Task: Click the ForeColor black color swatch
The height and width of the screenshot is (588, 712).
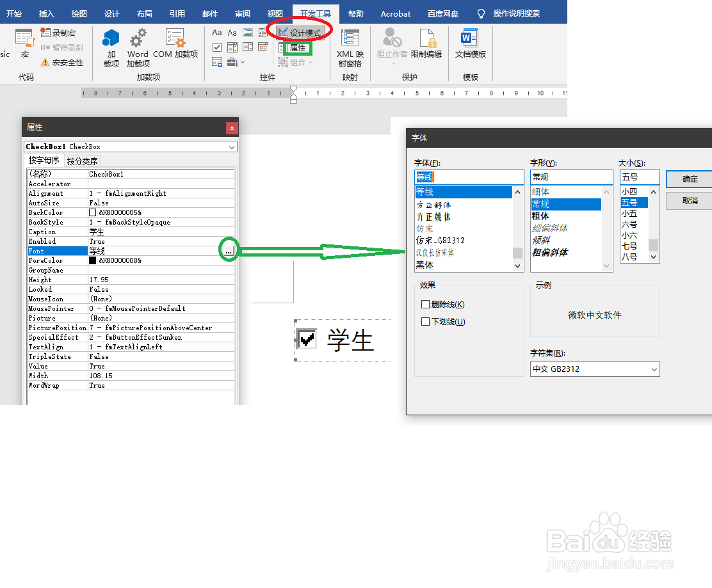Action: [x=93, y=261]
